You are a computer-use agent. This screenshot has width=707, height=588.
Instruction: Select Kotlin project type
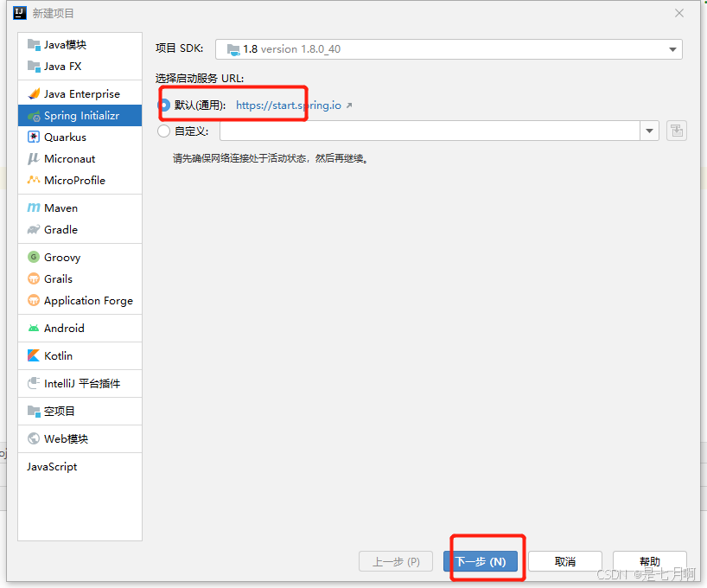(80, 355)
